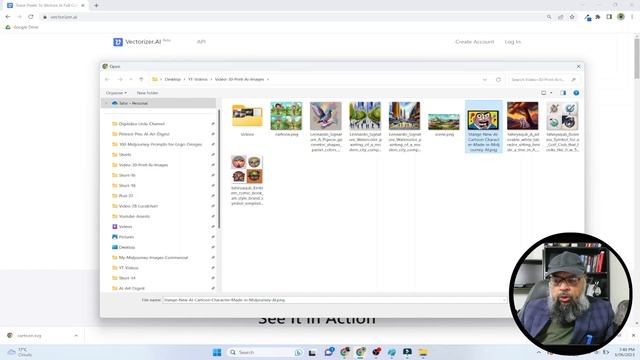Open the weather widget on the taskbar

20,352
